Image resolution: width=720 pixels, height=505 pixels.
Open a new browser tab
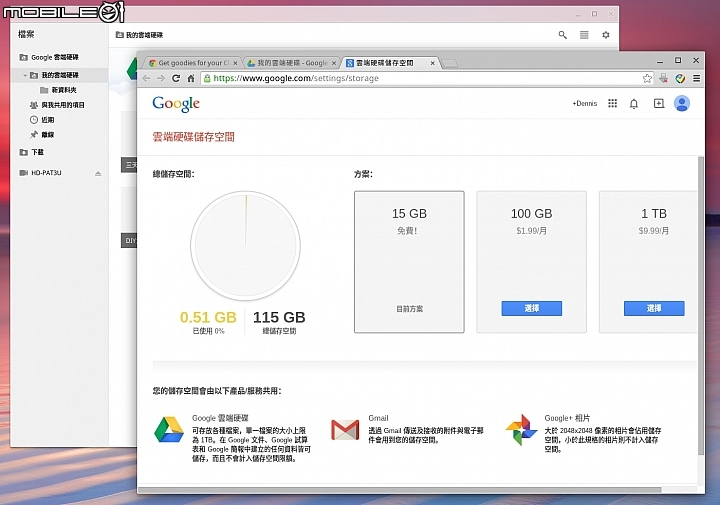450,63
